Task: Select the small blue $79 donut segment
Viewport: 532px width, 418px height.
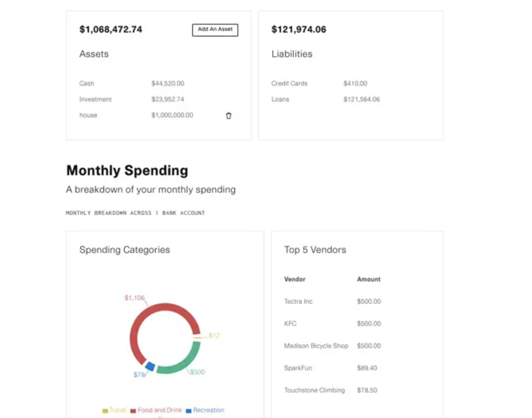Action: 150,366
